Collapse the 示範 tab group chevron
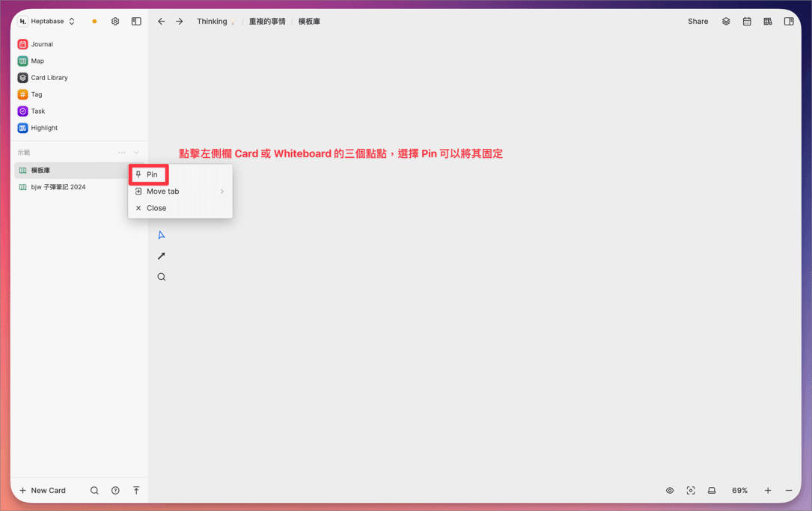This screenshot has height=511, width=812. click(136, 152)
